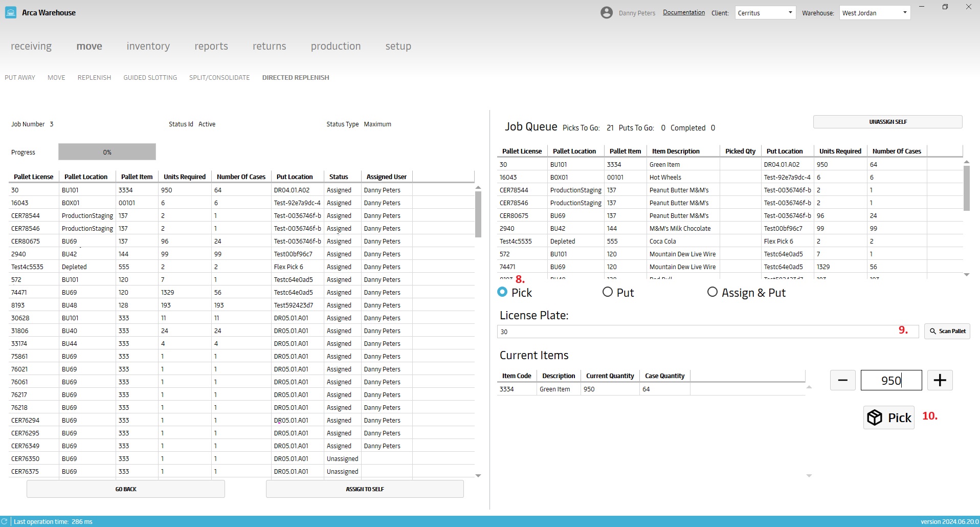Viewport: 980px width, 527px height.
Task: Open the Warehouse dropdown showing West Jordan
Action: click(x=875, y=13)
